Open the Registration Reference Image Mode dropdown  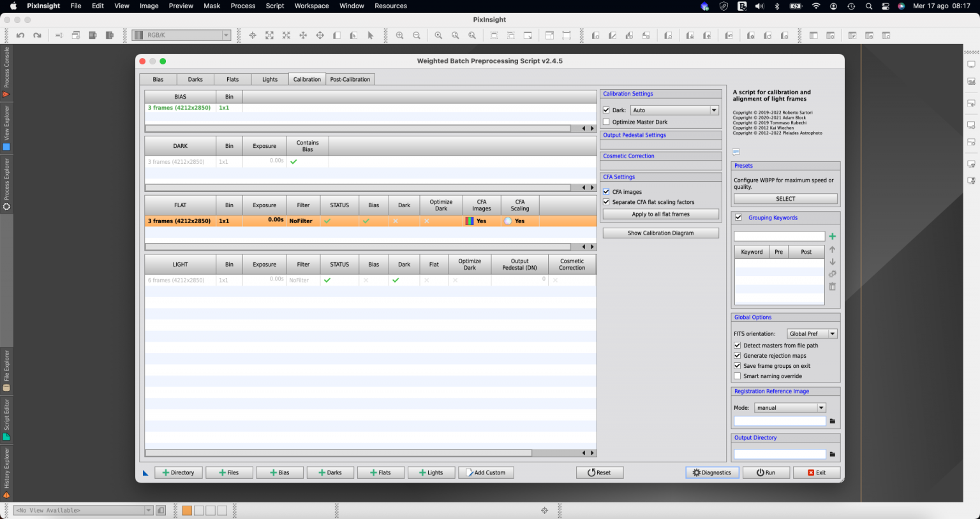tap(790, 407)
